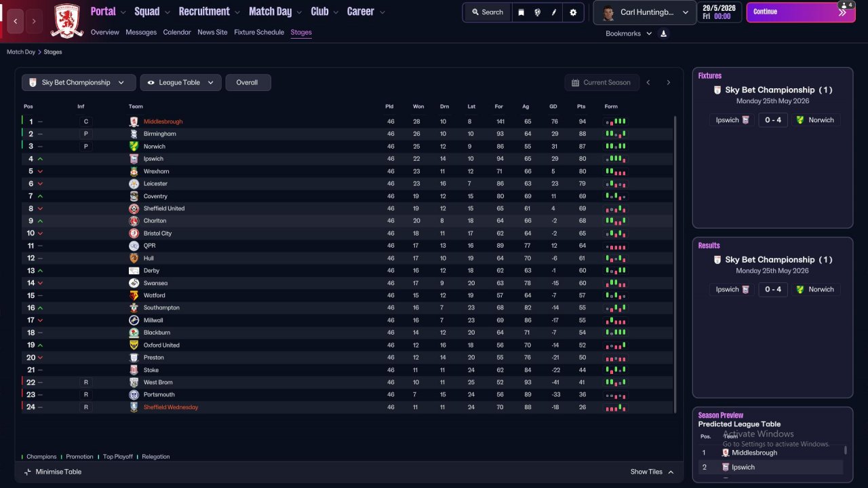Click the download icon beside Bookmarks
The image size is (868, 488).
pyautogui.click(x=663, y=33)
